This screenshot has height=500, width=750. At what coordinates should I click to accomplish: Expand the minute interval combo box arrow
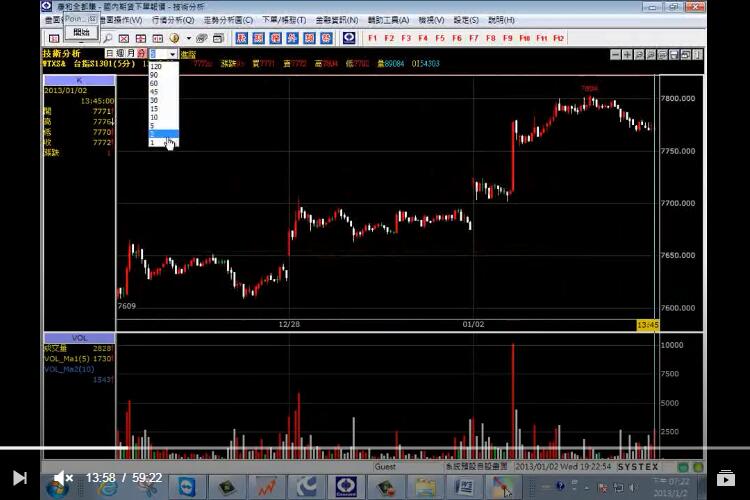click(x=173, y=53)
